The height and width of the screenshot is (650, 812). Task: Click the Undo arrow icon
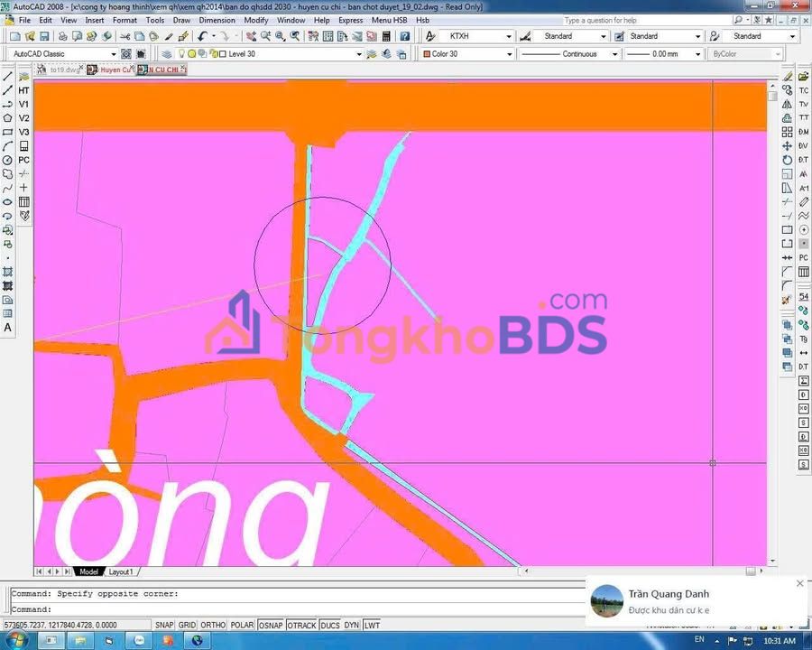tap(202, 36)
